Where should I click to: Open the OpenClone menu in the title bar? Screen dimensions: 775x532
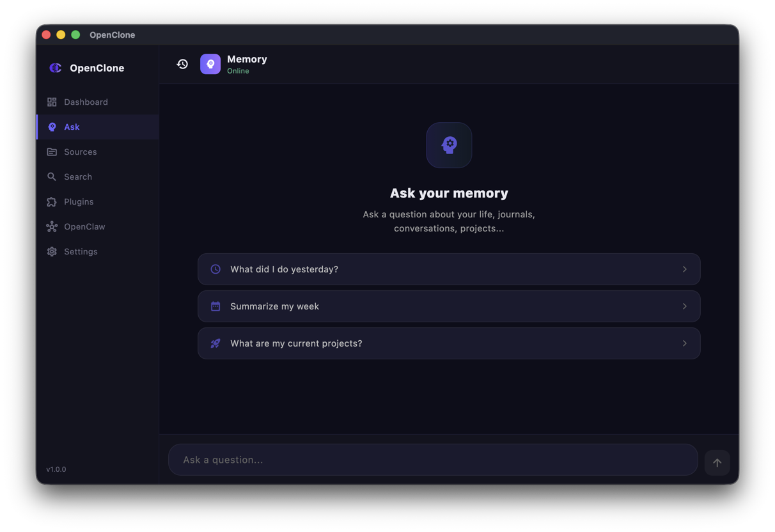tap(113, 35)
